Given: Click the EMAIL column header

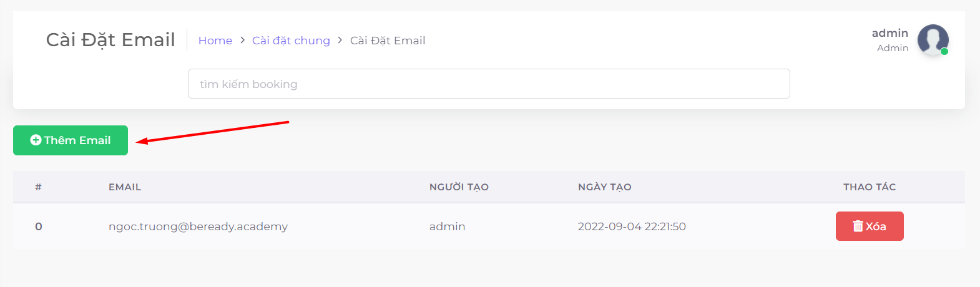Looking at the screenshot, I should click(x=125, y=187).
